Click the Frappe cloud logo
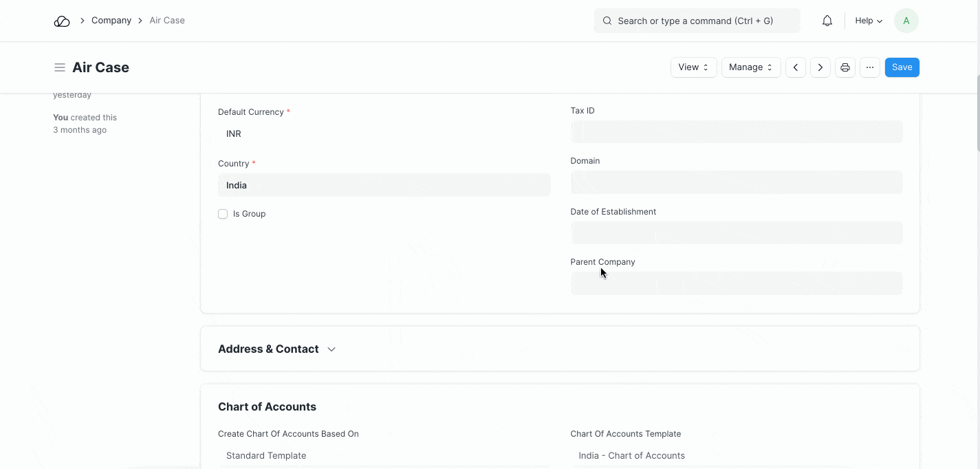 pos(61,21)
